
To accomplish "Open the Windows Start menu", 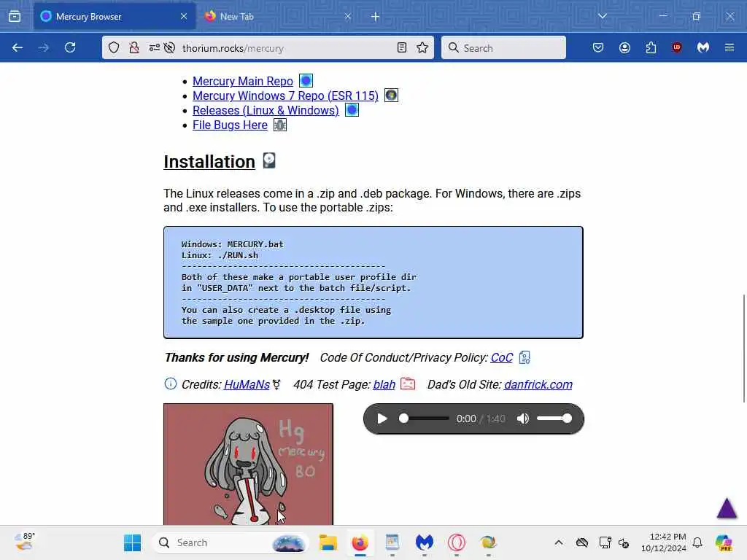I will click(x=132, y=542).
